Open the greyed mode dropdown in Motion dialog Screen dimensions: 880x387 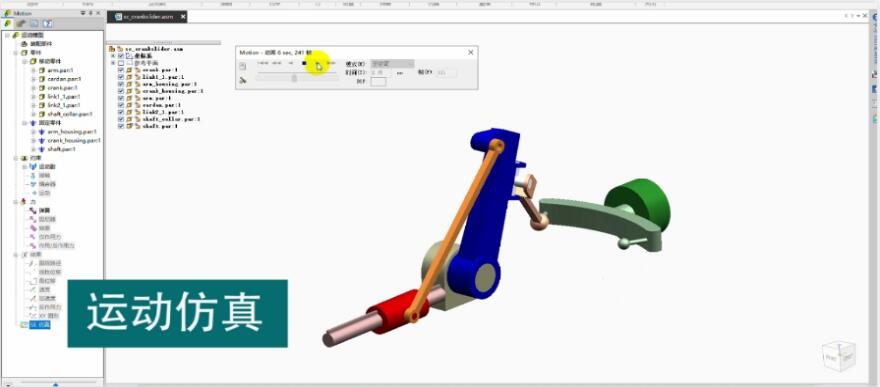click(x=392, y=64)
